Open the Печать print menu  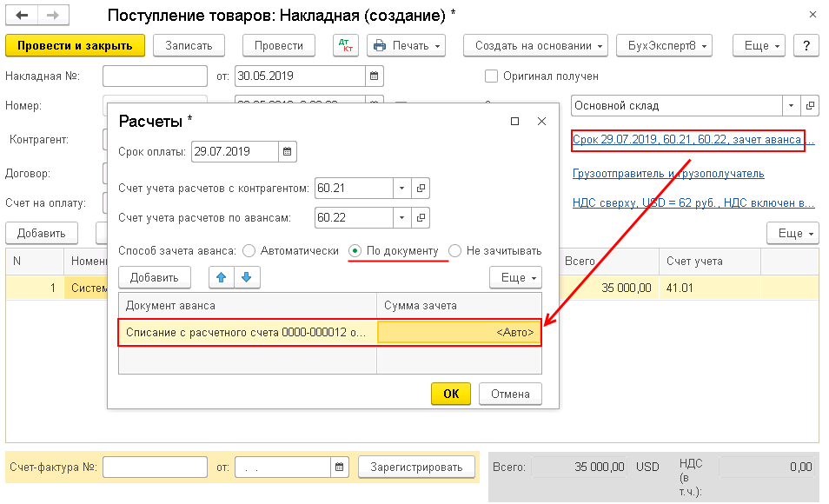[406, 45]
